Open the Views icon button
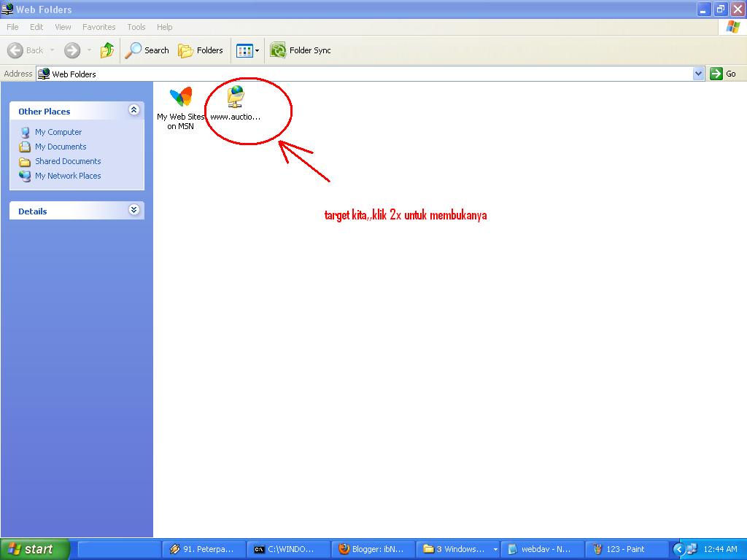The height and width of the screenshot is (560, 747). pyautogui.click(x=244, y=50)
